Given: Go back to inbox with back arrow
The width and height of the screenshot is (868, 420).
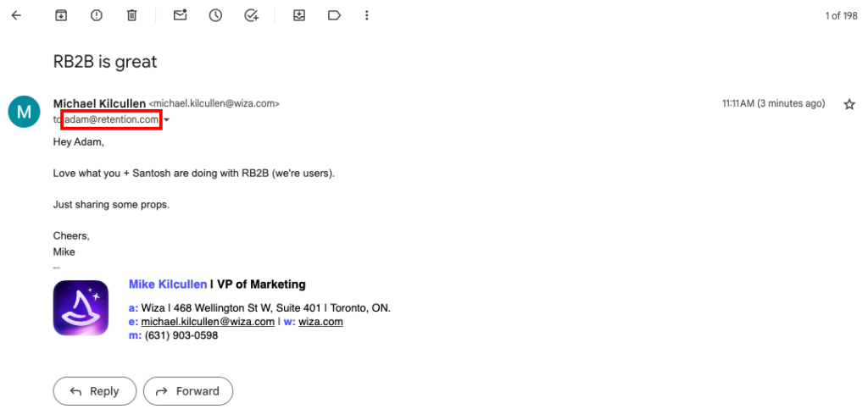Looking at the screenshot, I should [x=16, y=15].
